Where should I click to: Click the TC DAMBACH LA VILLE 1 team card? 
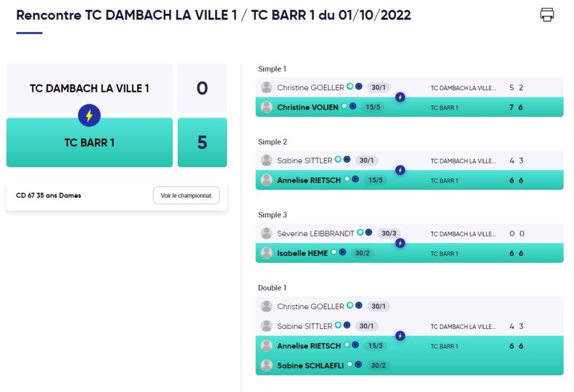click(89, 88)
